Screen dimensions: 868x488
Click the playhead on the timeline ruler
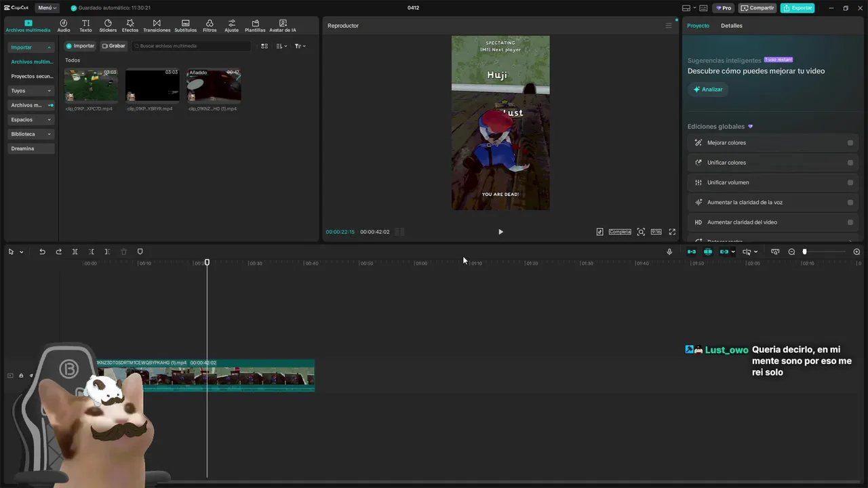point(207,262)
